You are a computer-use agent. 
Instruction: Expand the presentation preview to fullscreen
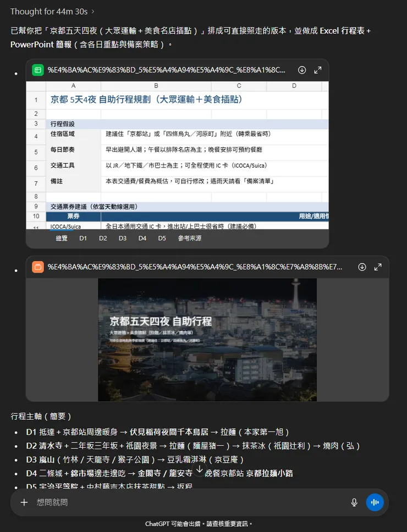(378, 267)
